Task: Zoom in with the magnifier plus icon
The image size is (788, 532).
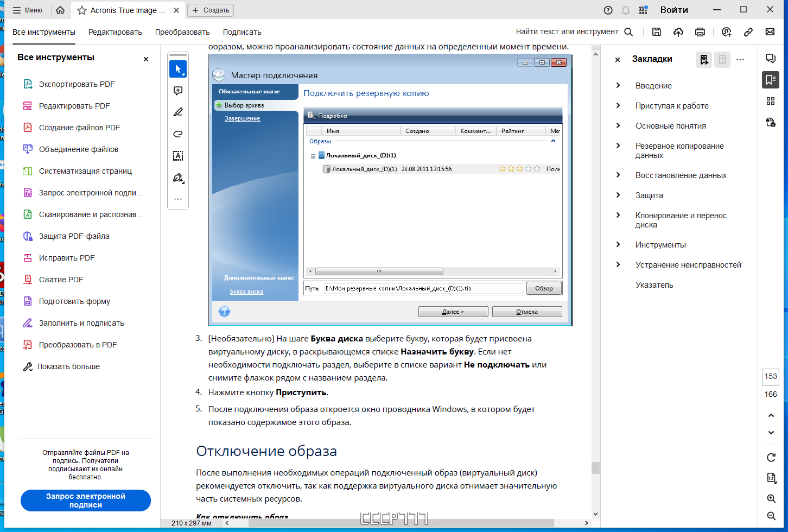Action: pos(771,498)
